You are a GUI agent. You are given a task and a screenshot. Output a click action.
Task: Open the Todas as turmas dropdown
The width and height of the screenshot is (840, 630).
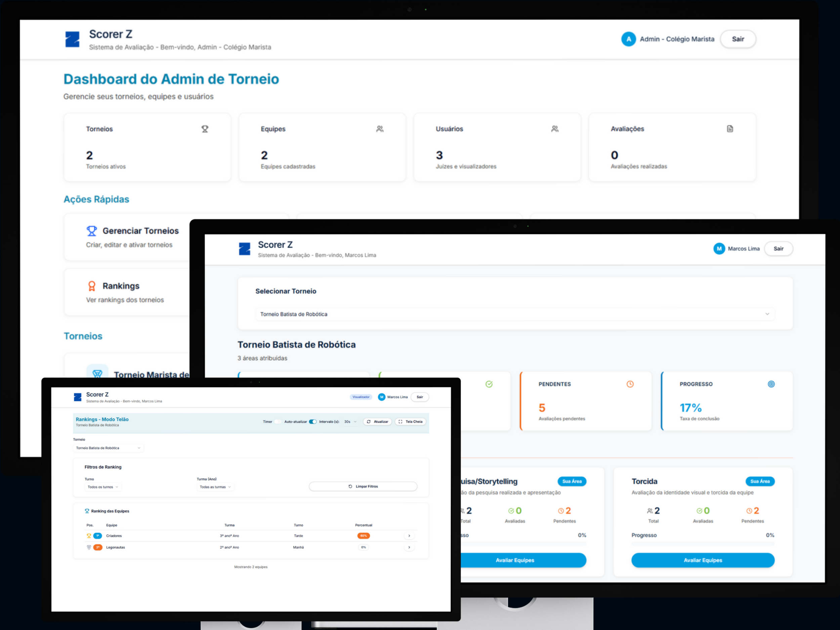click(215, 487)
